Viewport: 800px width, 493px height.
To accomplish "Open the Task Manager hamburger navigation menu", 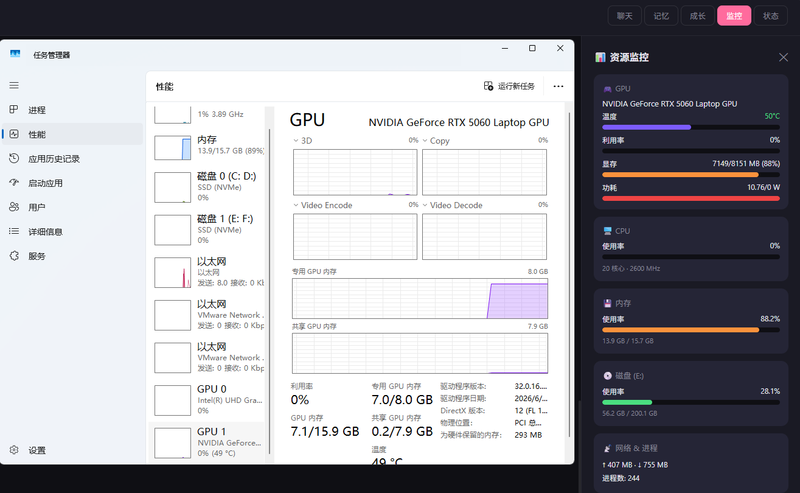I will pos(14,85).
